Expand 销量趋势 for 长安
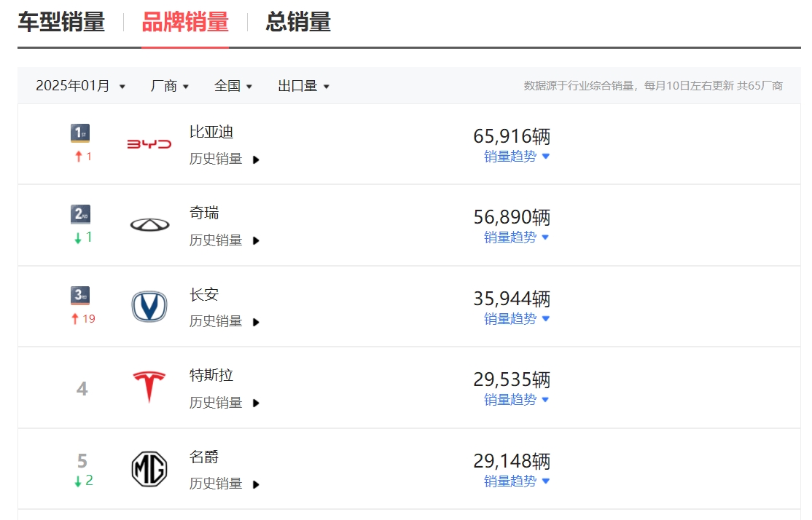 click(x=516, y=319)
